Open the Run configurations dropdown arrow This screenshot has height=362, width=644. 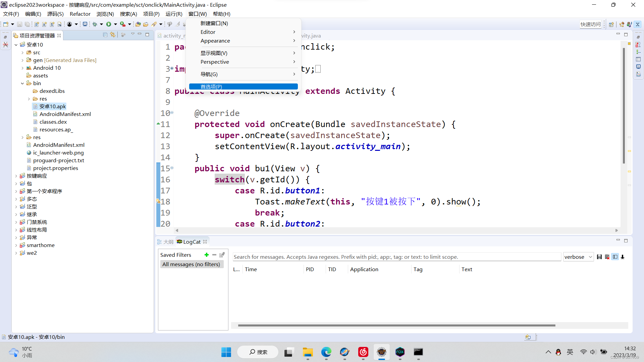click(115, 24)
